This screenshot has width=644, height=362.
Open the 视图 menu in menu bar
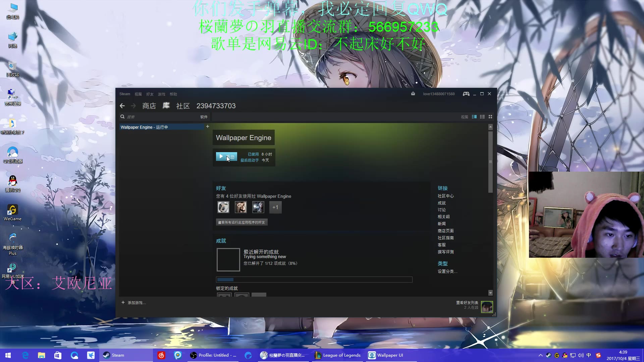pos(138,94)
